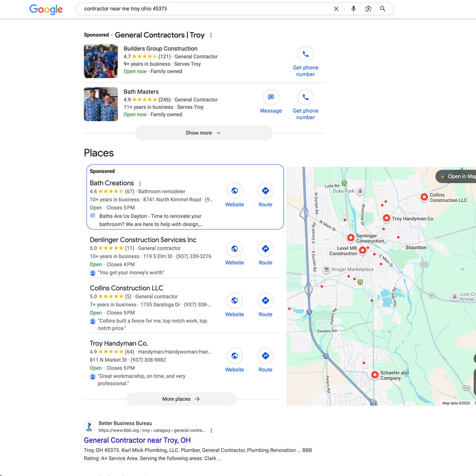
Task: Open Troy Handyman Co. place title
Action: coord(118,343)
